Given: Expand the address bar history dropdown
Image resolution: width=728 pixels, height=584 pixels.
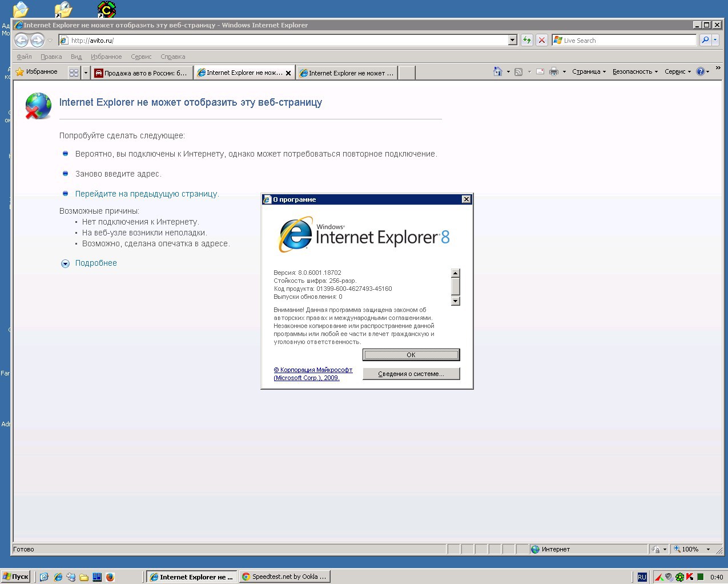Looking at the screenshot, I should click(x=512, y=40).
